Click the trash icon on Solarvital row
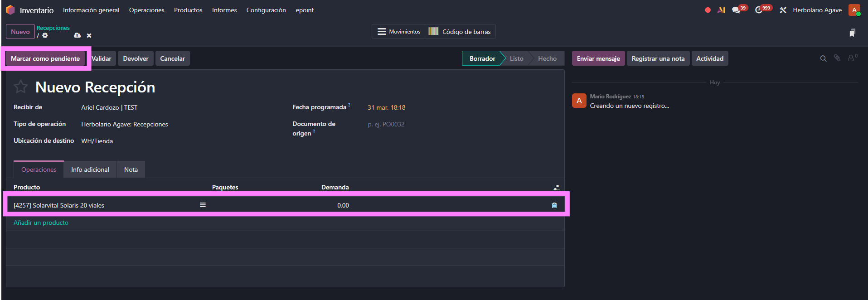Viewport: 868px width, 300px height. coord(554,205)
